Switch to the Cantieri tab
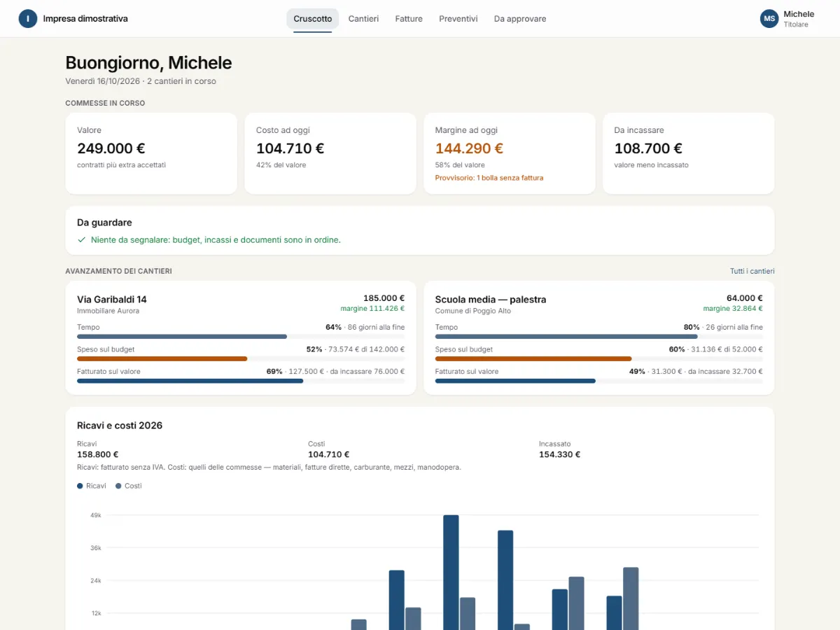 [363, 19]
